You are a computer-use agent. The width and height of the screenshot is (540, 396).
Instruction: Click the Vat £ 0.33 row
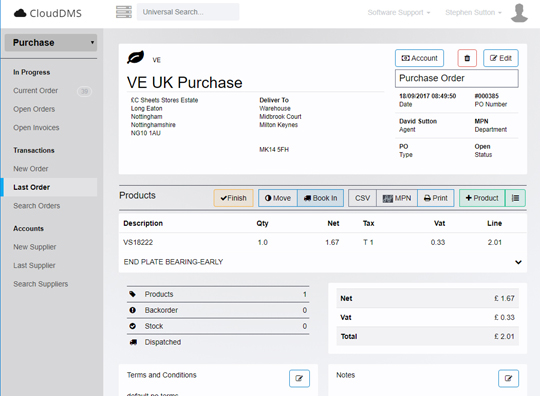427,317
